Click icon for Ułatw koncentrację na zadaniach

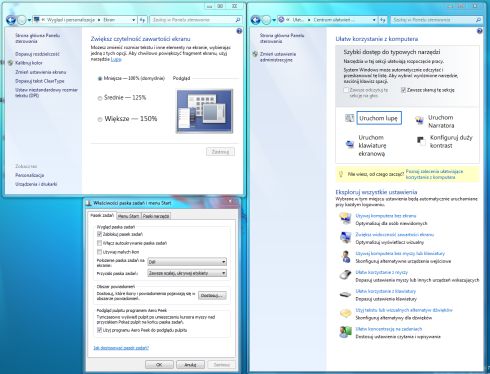345,332
